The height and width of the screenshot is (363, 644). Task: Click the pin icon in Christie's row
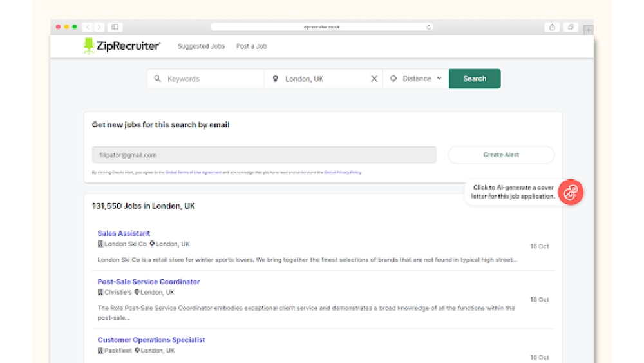(x=137, y=292)
